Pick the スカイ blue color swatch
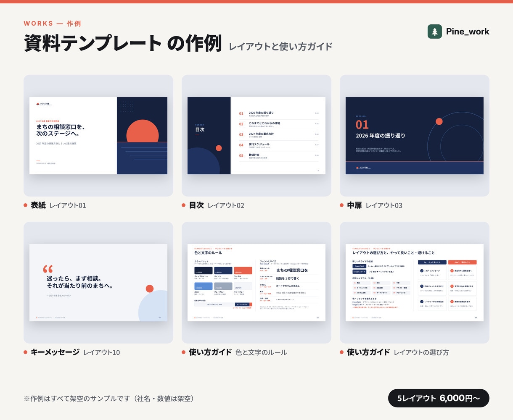 click(203, 286)
